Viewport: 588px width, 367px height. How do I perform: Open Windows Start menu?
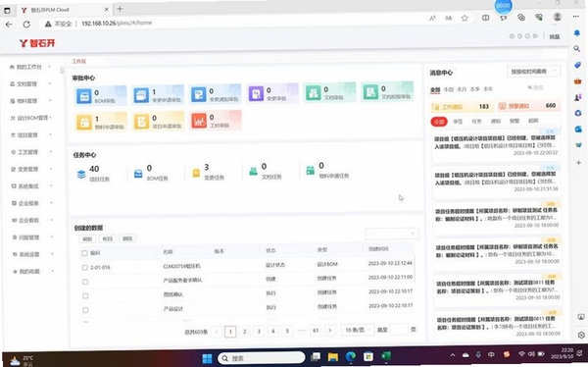click(207, 358)
